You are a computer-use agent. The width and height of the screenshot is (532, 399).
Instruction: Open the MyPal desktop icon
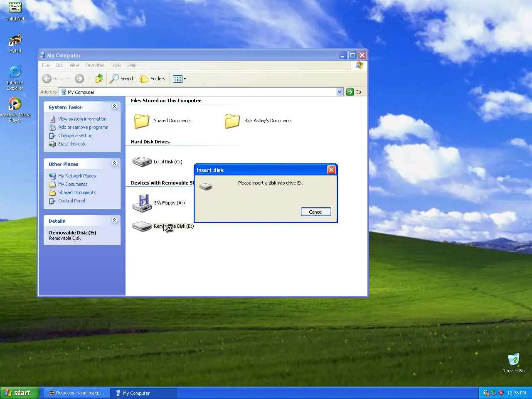pos(15,44)
